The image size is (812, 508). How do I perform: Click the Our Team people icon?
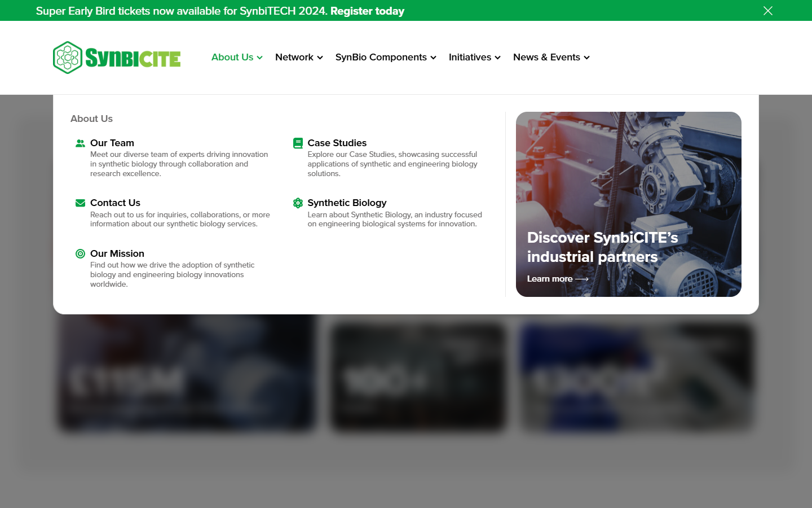[x=79, y=143]
